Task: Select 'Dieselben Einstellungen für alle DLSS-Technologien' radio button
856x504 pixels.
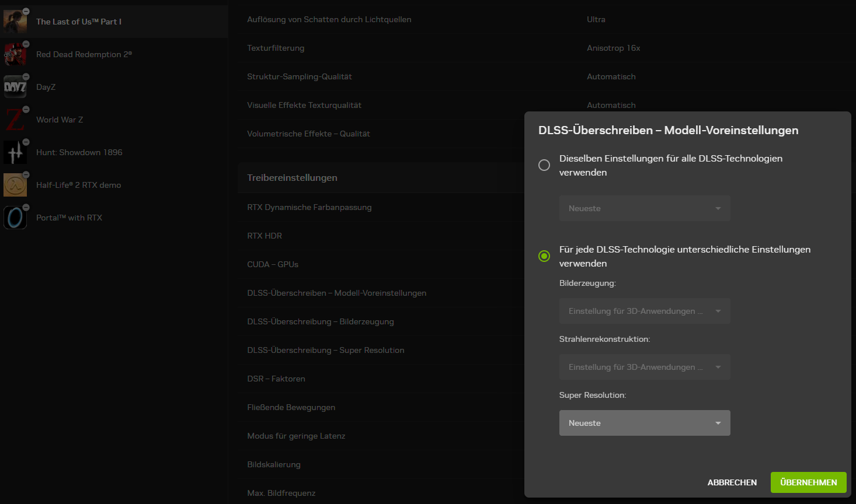Action: coord(544,165)
